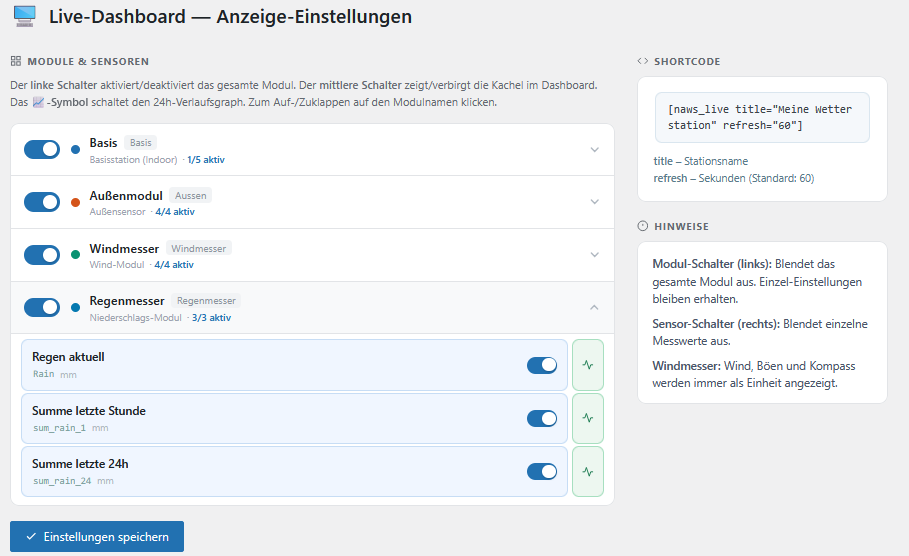Toggle 24h graph for Summe letzte Stunde
Image resolution: width=909 pixels, height=556 pixels.
(588, 418)
